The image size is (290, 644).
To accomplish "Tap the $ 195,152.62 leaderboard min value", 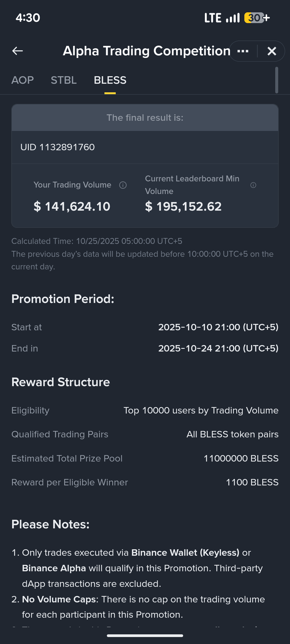I will pos(183,206).
